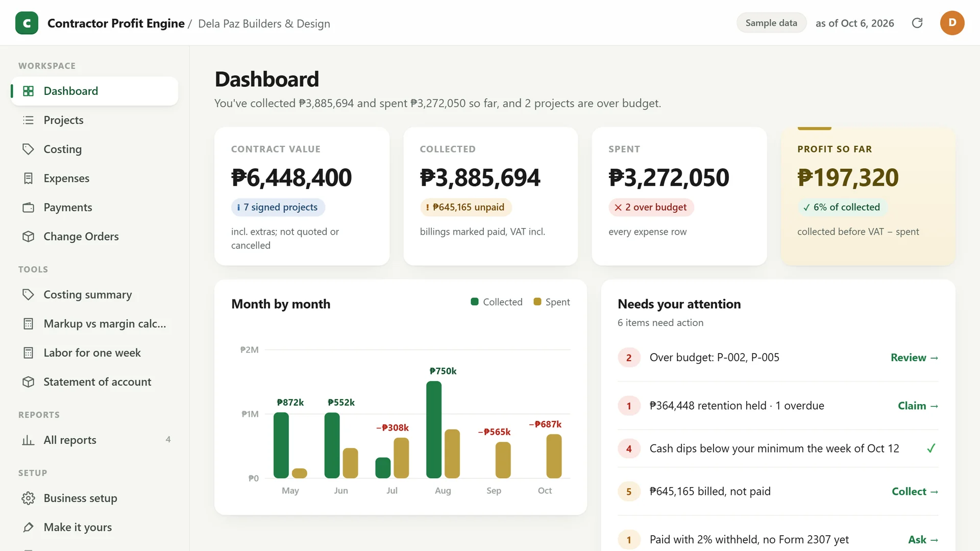980x551 pixels.
Task: Open the Projects page from sidebar
Action: (x=94, y=120)
